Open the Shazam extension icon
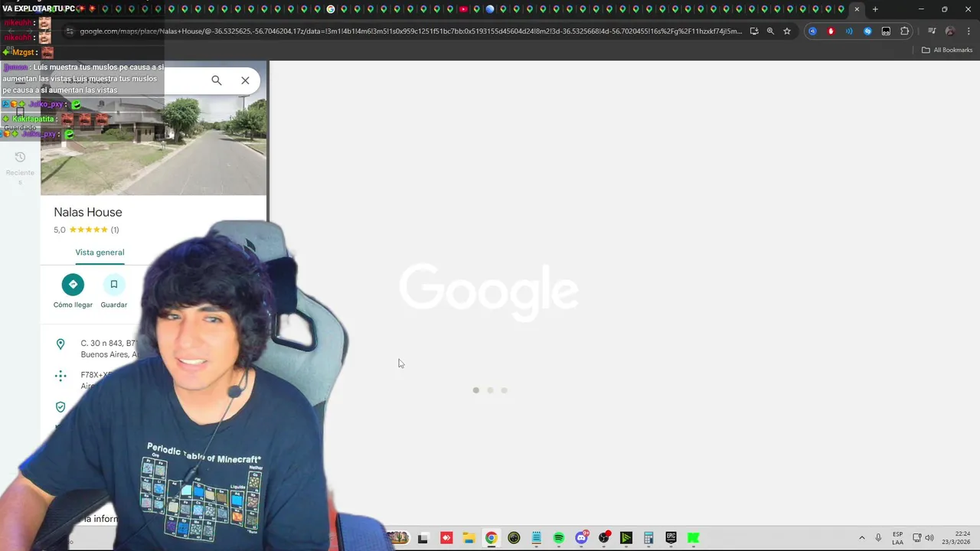Viewport: 980px width, 551px height. [x=867, y=31]
